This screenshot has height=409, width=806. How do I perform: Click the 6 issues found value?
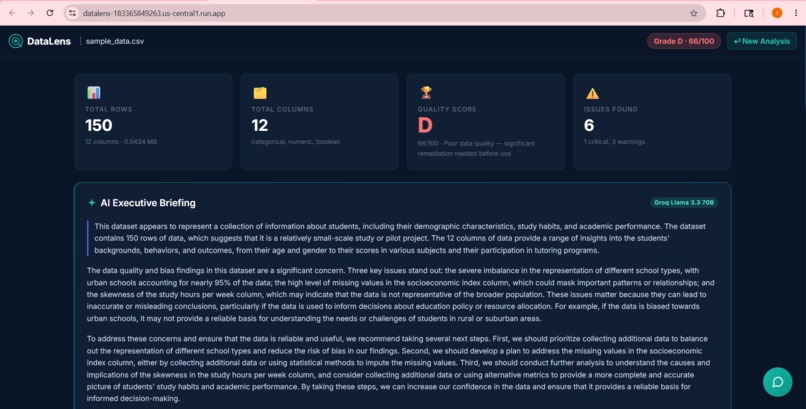coord(589,125)
